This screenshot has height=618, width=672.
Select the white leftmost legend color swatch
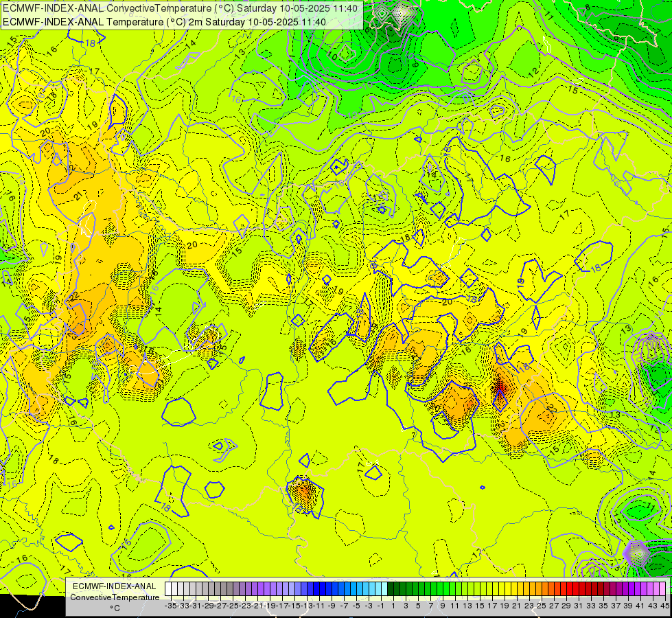click(168, 588)
